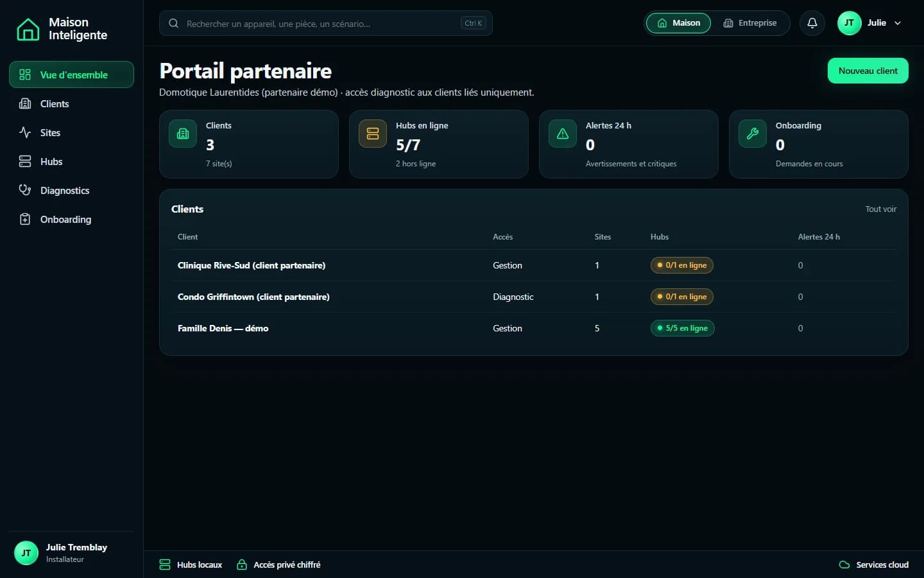Expand the Julie user menu chevron
The image size is (924, 578).
pyautogui.click(x=898, y=23)
